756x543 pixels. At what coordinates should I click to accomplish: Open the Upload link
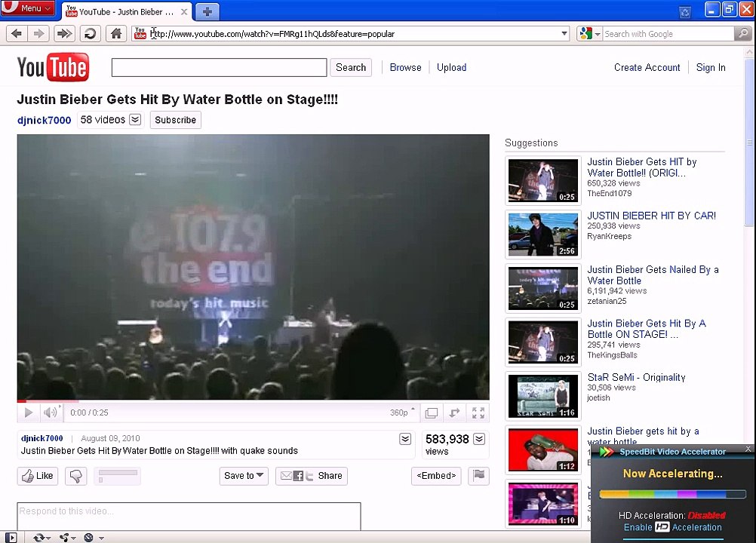coord(451,67)
